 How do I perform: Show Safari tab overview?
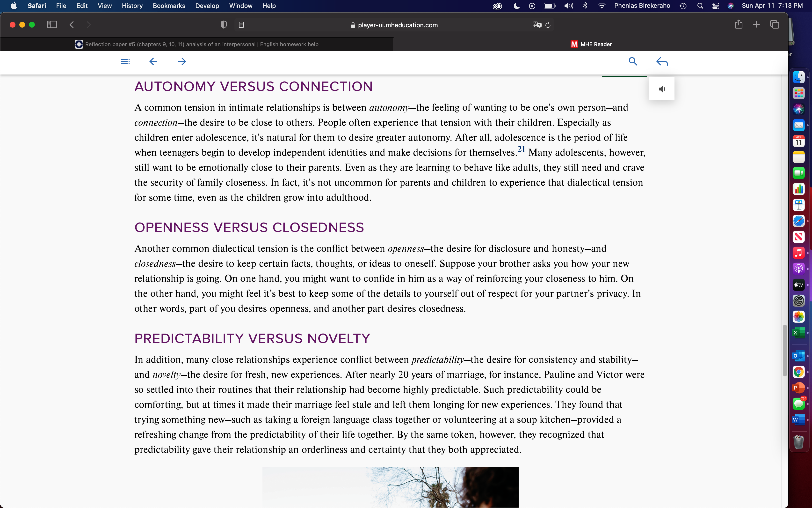click(774, 24)
